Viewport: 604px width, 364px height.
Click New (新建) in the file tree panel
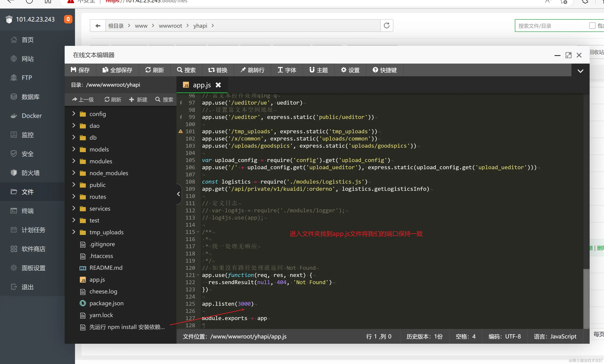138,100
